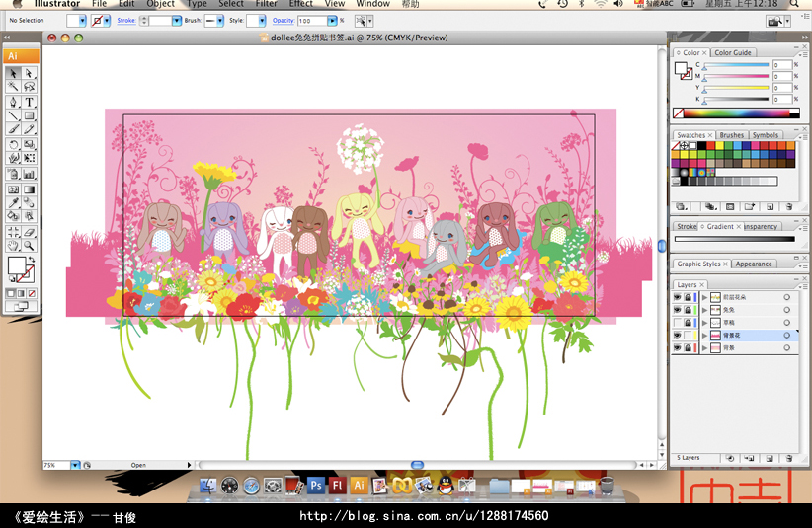Screen dimensions: 812x528
Task: Open the 75% zoom level dropdown
Action: pyautogui.click(x=75, y=465)
